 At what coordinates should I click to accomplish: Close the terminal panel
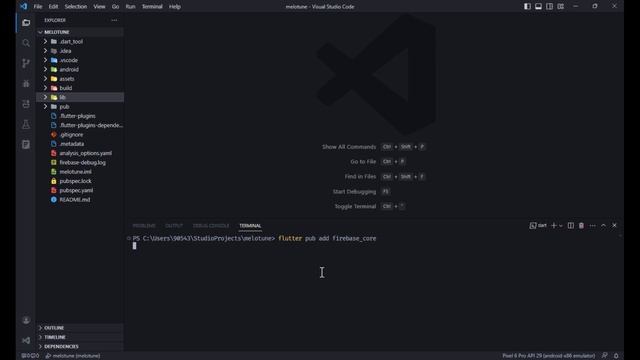pyautogui.click(x=614, y=226)
